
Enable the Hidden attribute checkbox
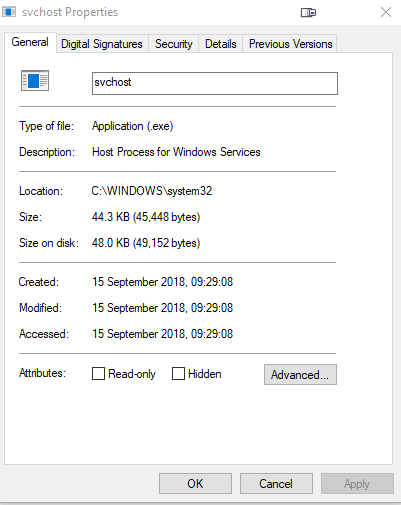coord(178,374)
